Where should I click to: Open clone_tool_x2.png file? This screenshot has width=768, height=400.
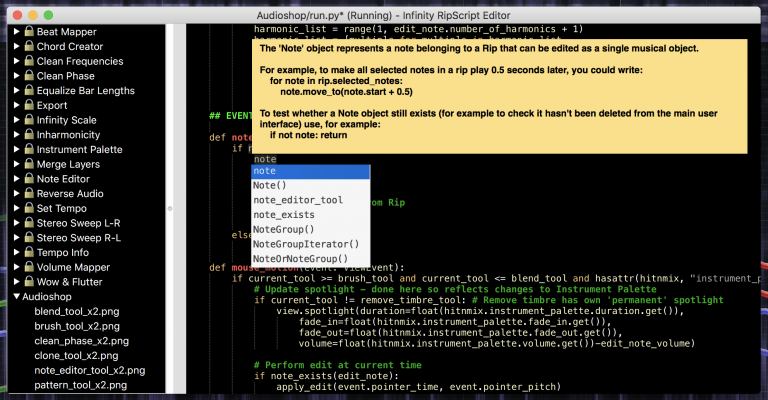(x=76, y=355)
